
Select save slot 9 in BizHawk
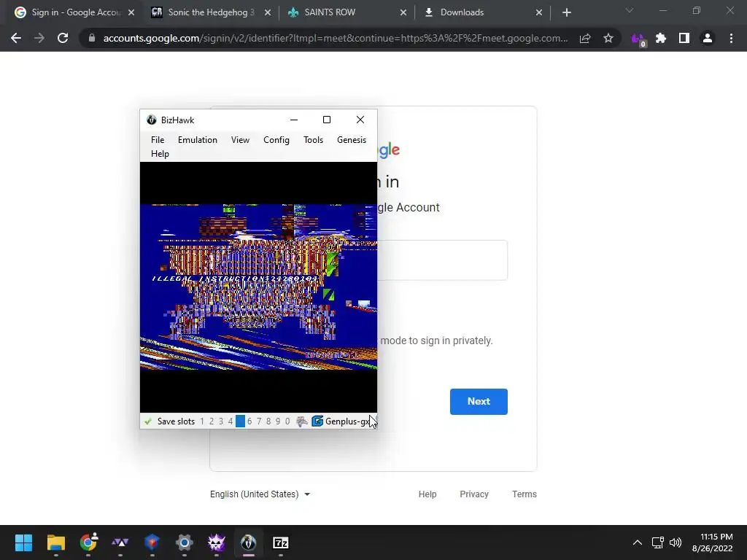pyautogui.click(x=278, y=421)
